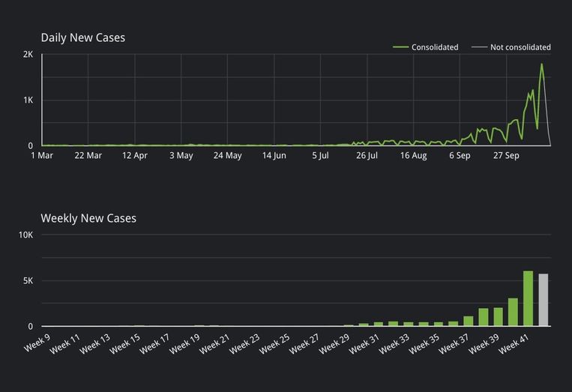Click the 2K label on daily chart
This screenshot has width=572, height=392.
tap(28, 55)
